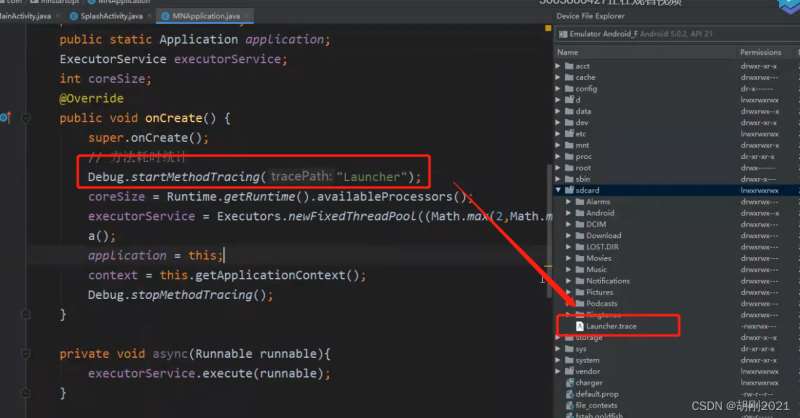Click the SplashActivity.java tab file icon
The width and height of the screenshot is (800, 418).
73,18
